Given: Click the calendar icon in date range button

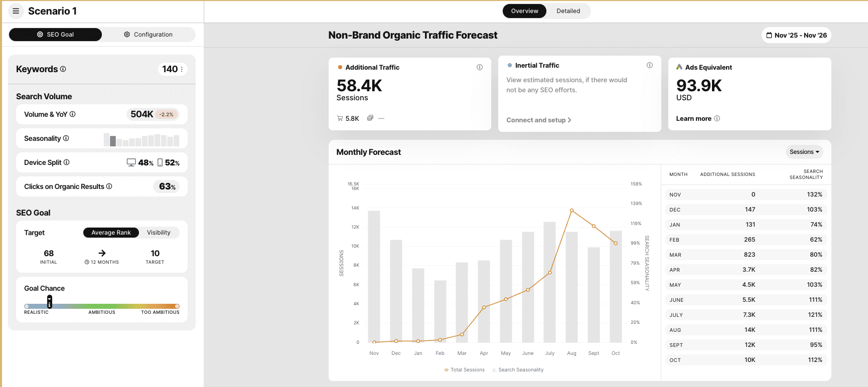Looking at the screenshot, I should 769,35.
